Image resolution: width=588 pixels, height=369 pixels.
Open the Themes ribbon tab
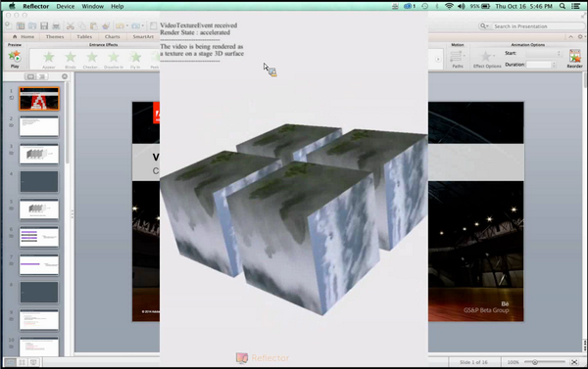click(55, 37)
